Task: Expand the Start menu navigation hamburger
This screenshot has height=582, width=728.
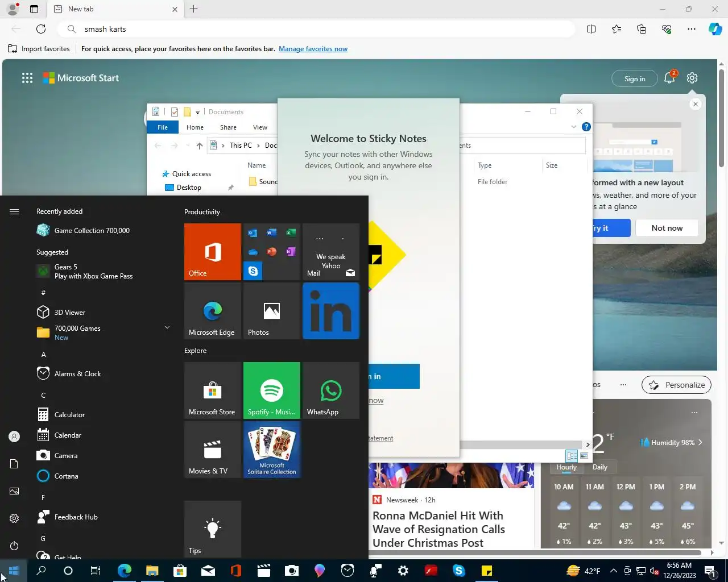Action: pyautogui.click(x=14, y=211)
